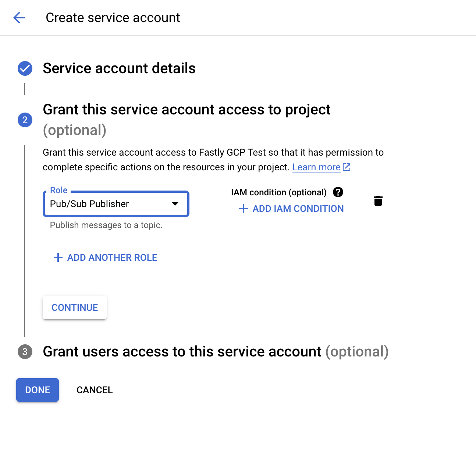
Task: Select the Grant users access section heading
Action: coord(182,352)
